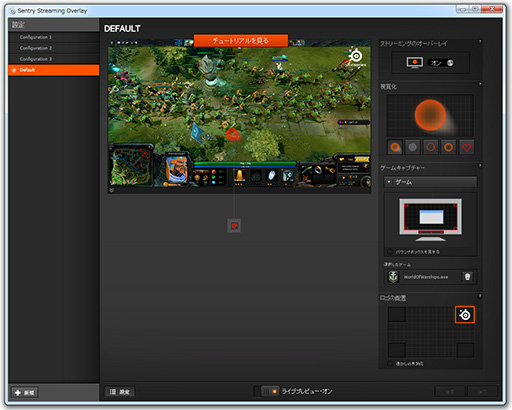
Task: Select the solid orange blob visualization style
Action: click(395, 147)
